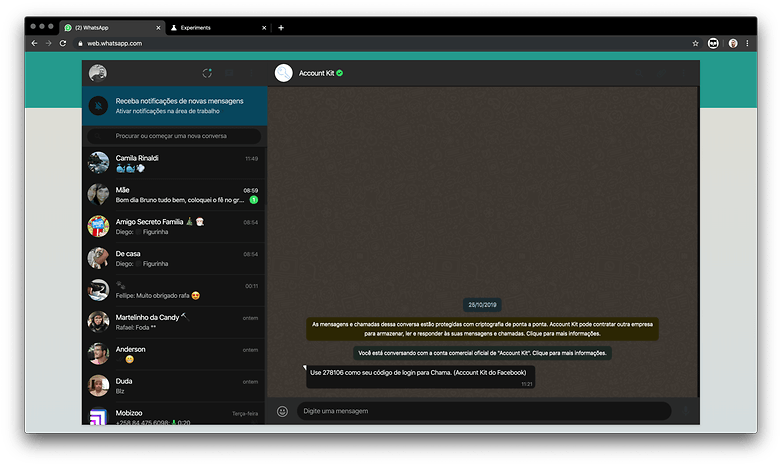The width and height of the screenshot is (782, 466).
Task: Open Amigo Secreto Família group chat
Action: [174, 227]
